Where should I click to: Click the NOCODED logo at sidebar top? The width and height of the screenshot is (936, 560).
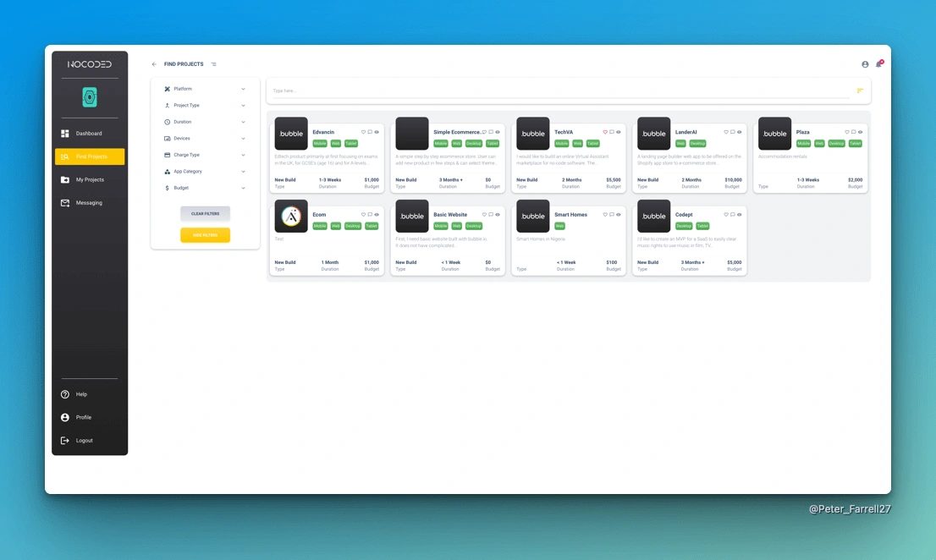(x=90, y=63)
